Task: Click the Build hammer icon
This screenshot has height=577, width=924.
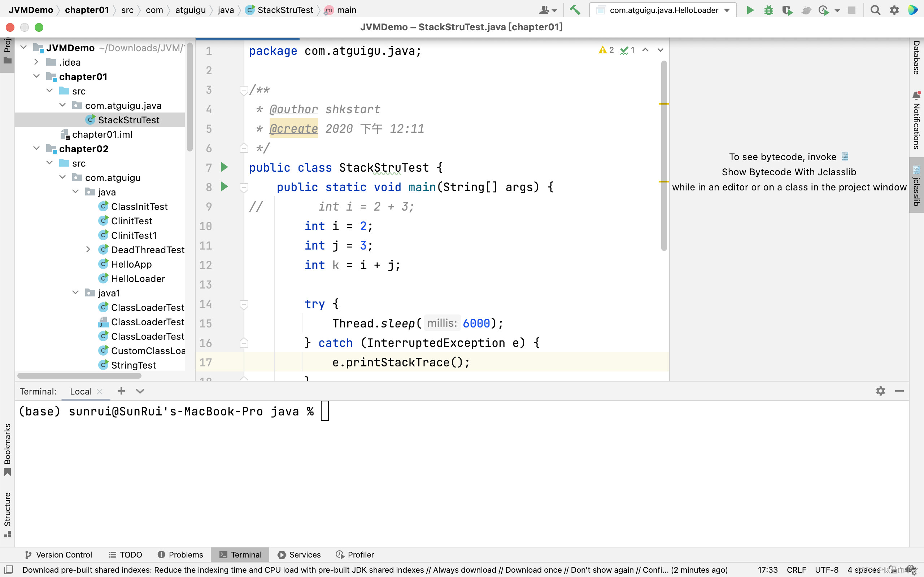Action: [x=575, y=10]
